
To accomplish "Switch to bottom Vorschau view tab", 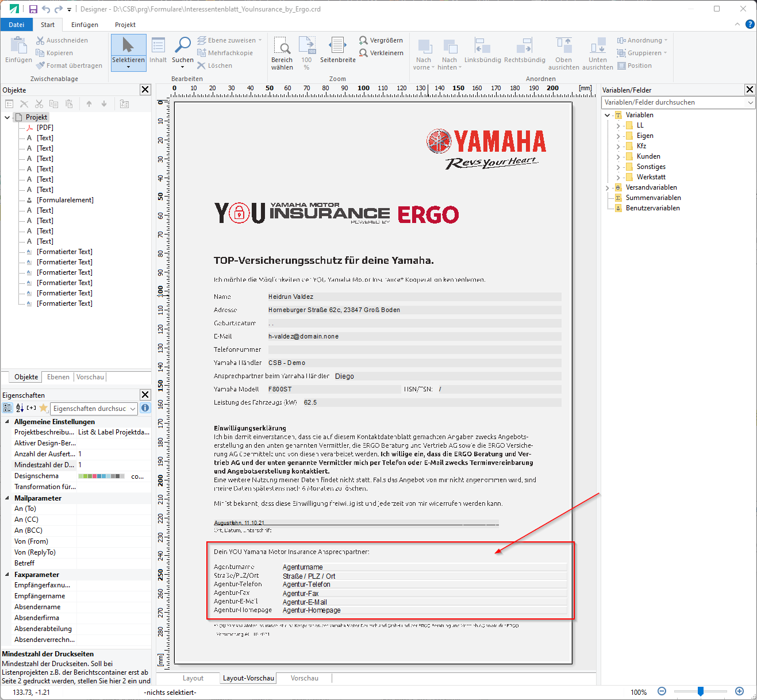I will (x=305, y=678).
